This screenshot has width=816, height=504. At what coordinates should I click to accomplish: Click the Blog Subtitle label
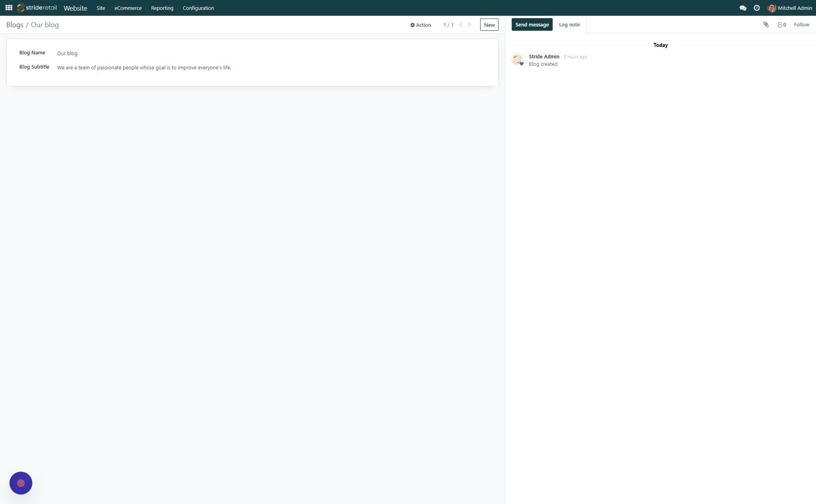pyautogui.click(x=34, y=67)
